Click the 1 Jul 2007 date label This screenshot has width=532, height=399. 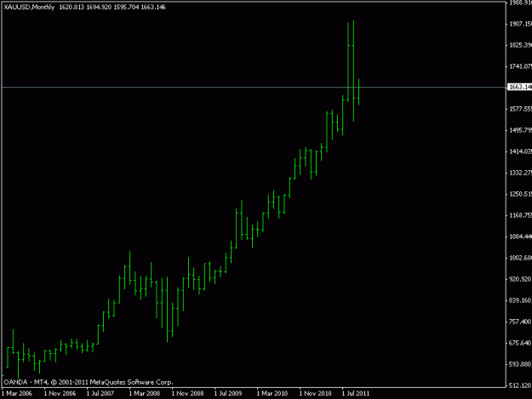(x=100, y=393)
